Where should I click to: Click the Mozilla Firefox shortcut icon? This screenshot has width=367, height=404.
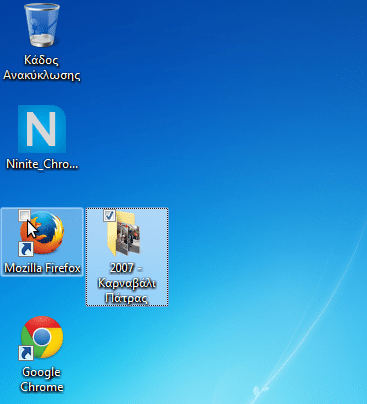pos(42,233)
